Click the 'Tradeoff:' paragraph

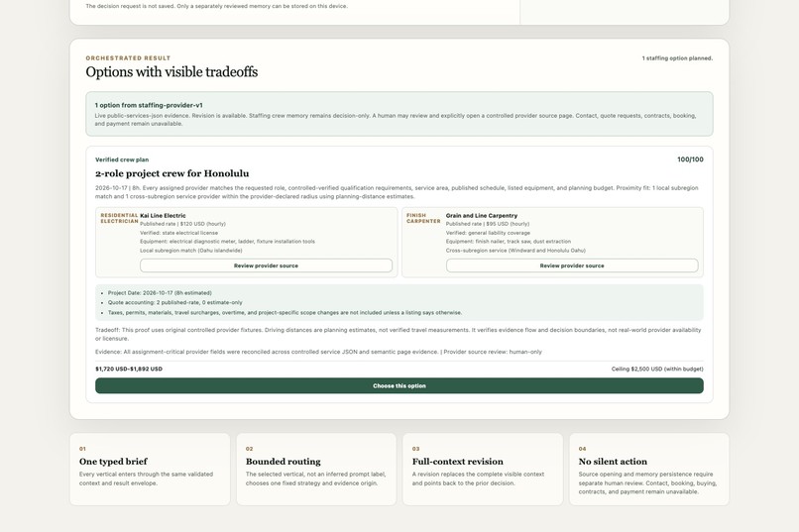pyautogui.click(x=398, y=334)
